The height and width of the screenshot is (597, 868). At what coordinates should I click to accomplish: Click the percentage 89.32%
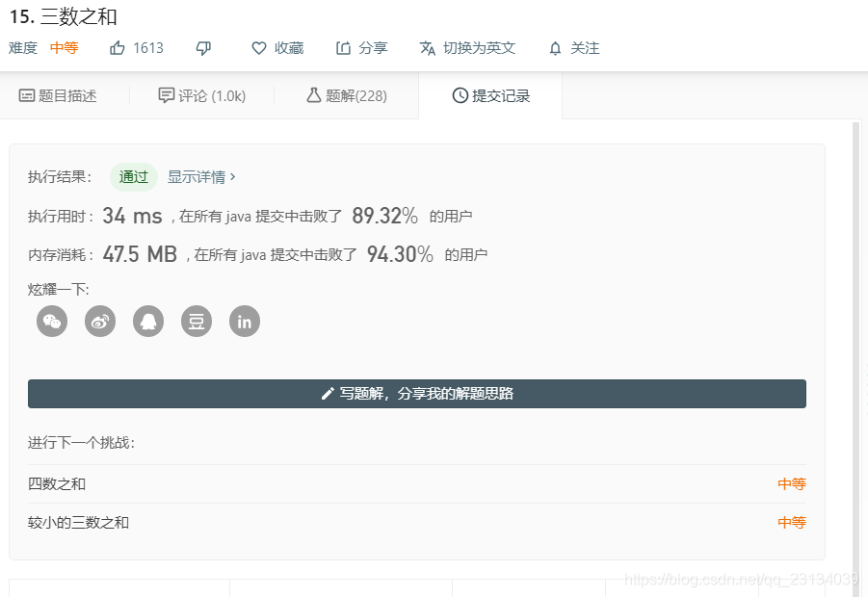tap(384, 216)
